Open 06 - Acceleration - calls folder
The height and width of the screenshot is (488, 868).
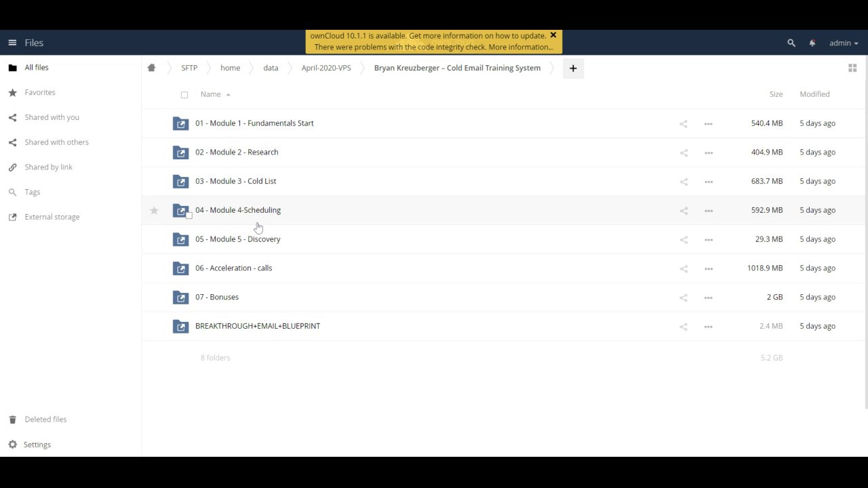[x=234, y=268]
